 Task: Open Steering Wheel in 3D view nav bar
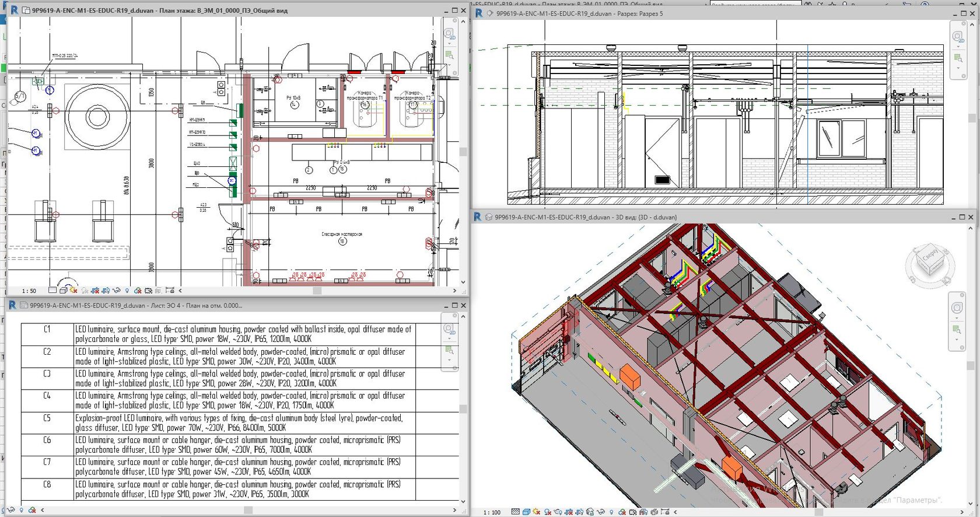pyautogui.click(x=957, y=308)
